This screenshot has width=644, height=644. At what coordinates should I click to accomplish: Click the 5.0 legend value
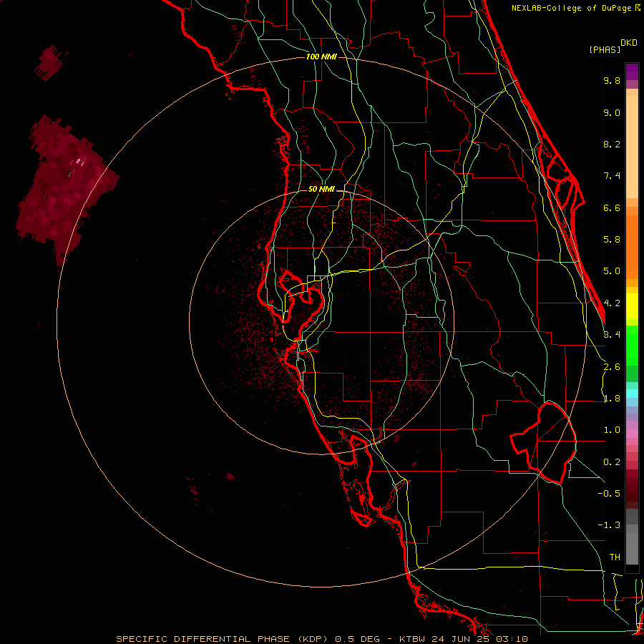tap(612, 271)
